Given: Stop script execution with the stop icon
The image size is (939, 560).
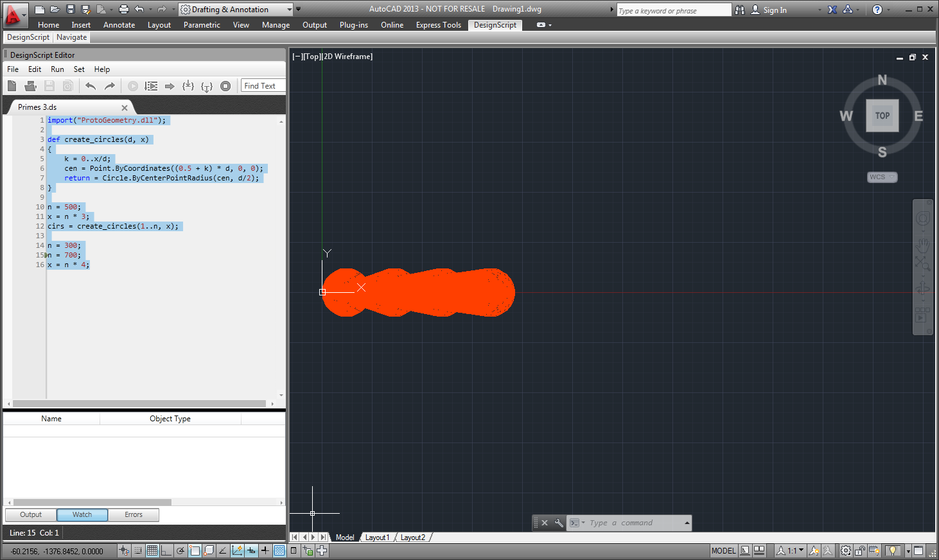Looking at the screenshot, I should 225,86.
